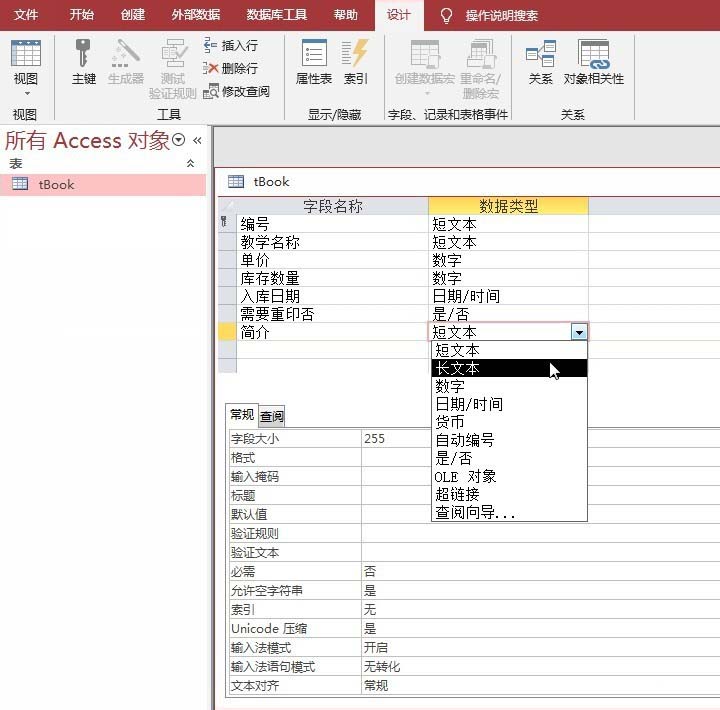
Task: Choose 自动编号 in the dropdown list
Action: tap(509, 440)
